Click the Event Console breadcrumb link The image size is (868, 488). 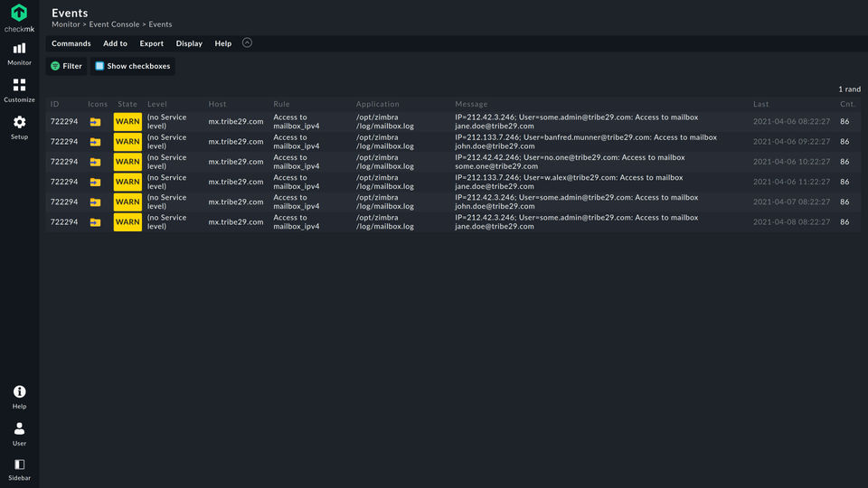click(x=114, y=24)
